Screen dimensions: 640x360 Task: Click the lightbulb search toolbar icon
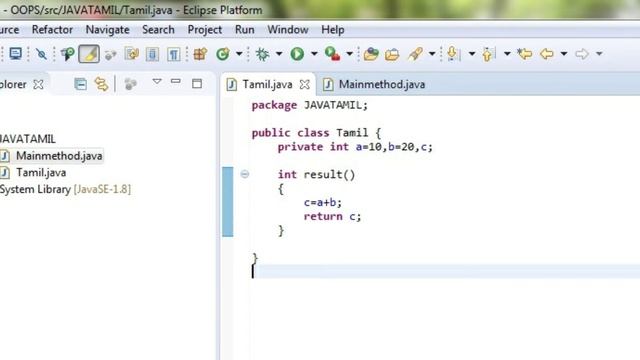click(67, 54)
